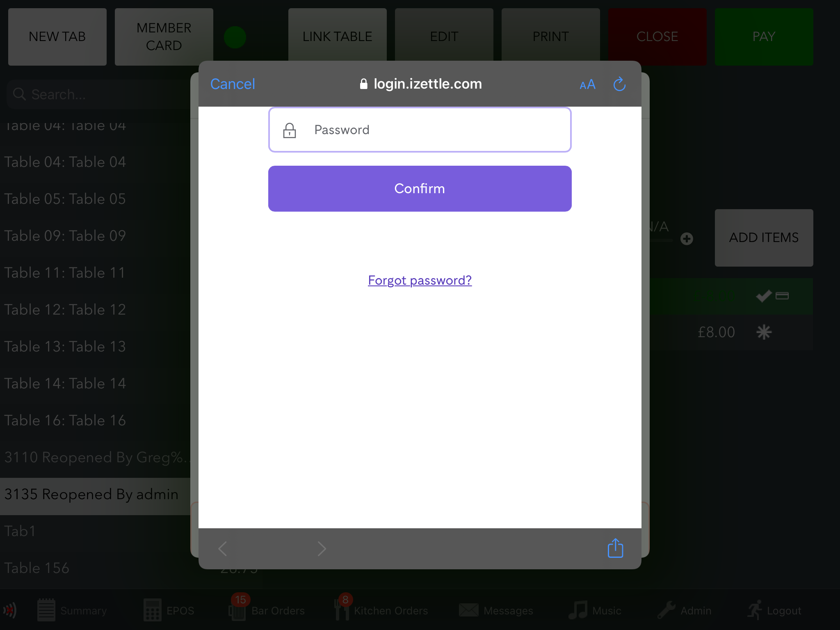Select the Password input field
Image resolution: width=840 pixels, height=630 pixels.
[x=420, y=130]
